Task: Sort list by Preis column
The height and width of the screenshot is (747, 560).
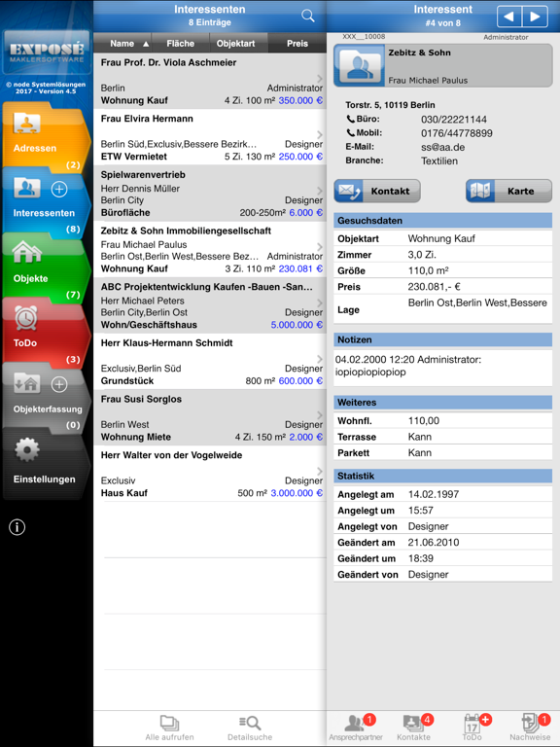Action: click(x=297, y=44)
